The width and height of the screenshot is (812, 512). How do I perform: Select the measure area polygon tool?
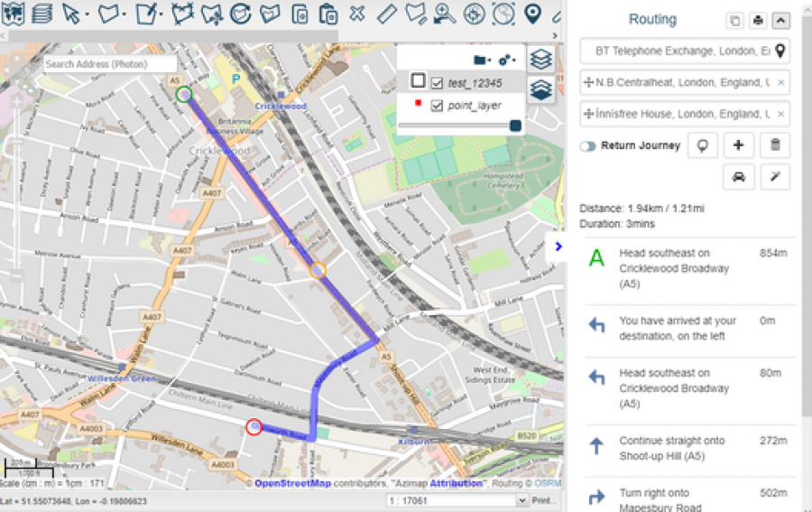pos(415,14)
